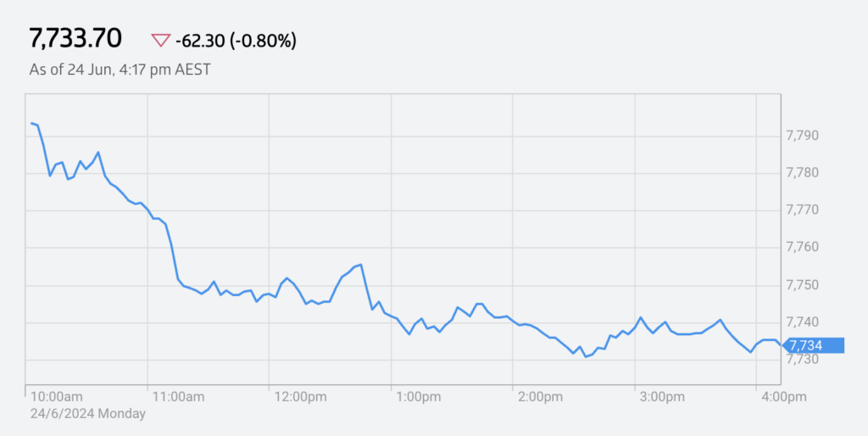This screenshot has height=436, width=868.
Task: Click the 7,760 price axis label
Action: [x=803, y=248]
